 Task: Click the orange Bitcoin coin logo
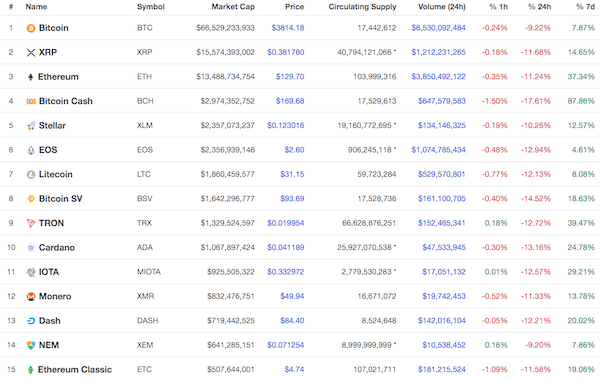coord(31,28)
